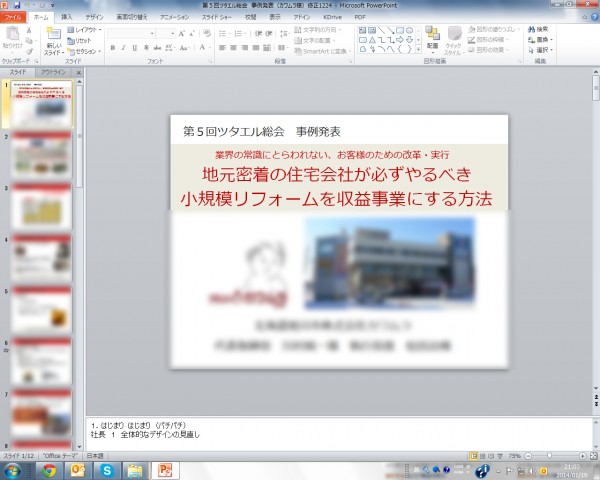Select slide 5 thumbnail

coord(42,310)
